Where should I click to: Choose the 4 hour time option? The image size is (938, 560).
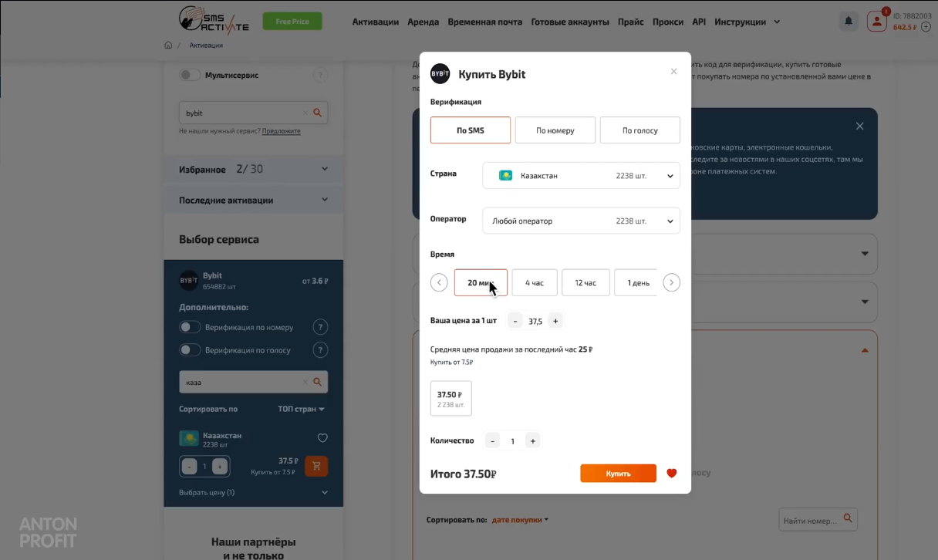(x=535, y=282)
